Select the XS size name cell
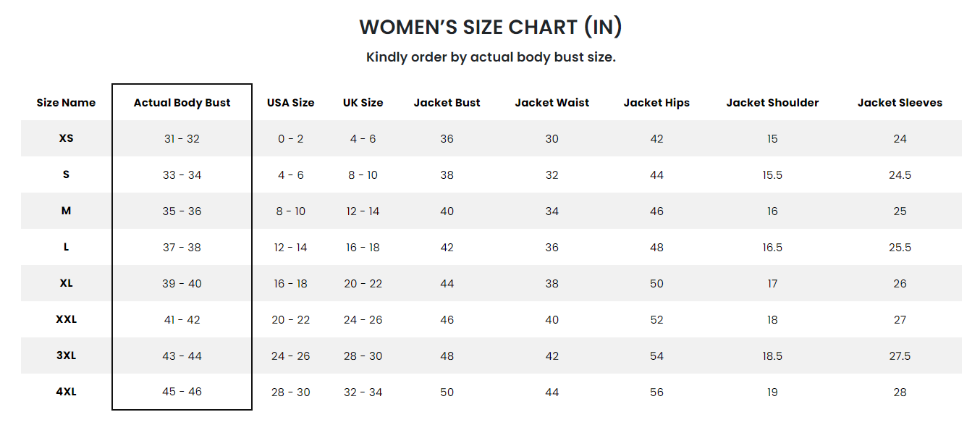Viewport: 980px width, 433px height. (66, 138)
